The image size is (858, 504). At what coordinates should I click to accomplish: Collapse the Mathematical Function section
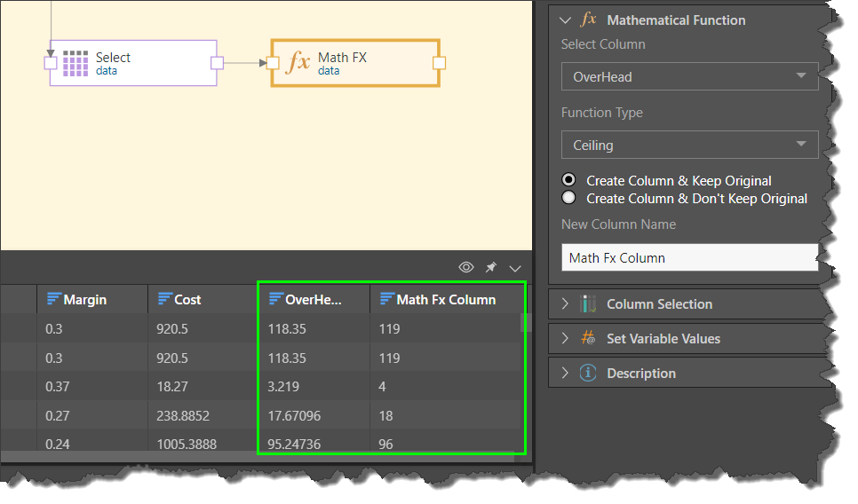pos(564,20)
